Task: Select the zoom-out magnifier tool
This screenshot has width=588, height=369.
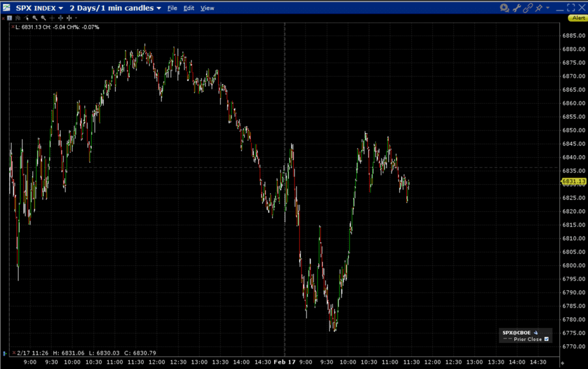Action: point(43,18)
